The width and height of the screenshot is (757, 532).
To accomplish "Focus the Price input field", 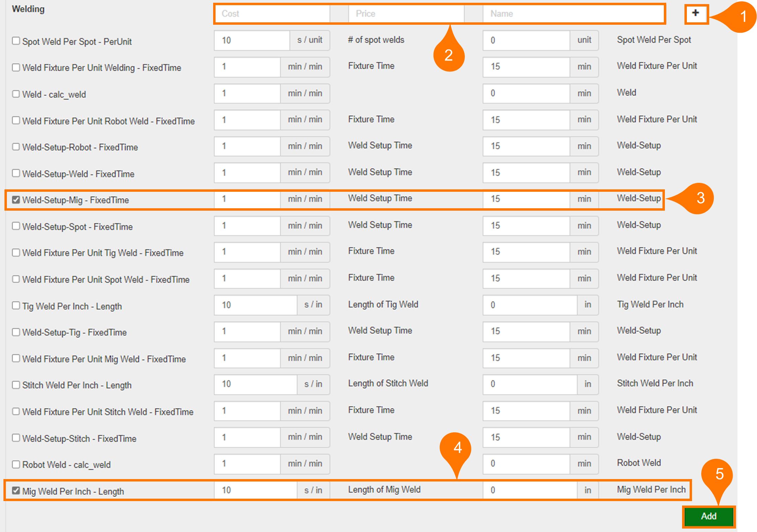I will tap(406, 14).
